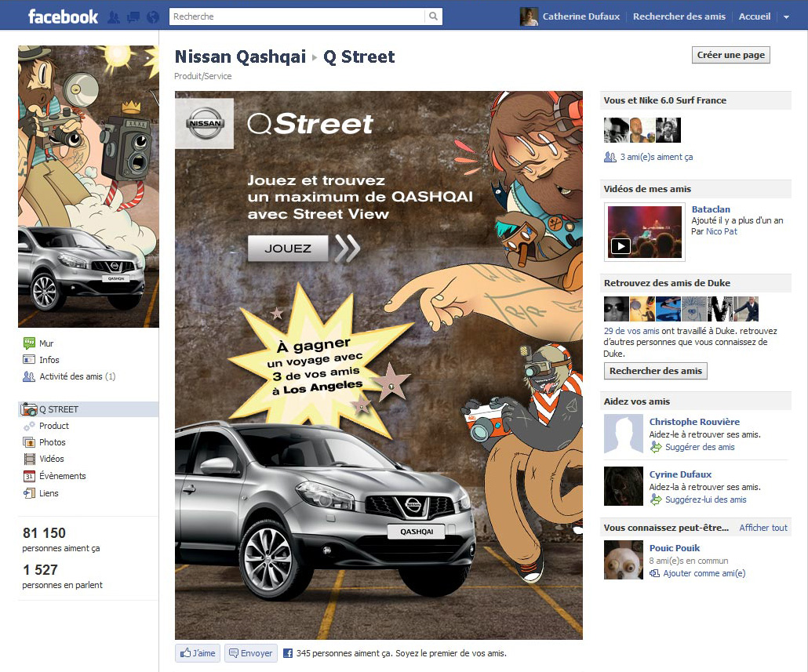Expand the account dropdown arrow
The height and width of the screenshot is (672, 808).
(786, 17)
